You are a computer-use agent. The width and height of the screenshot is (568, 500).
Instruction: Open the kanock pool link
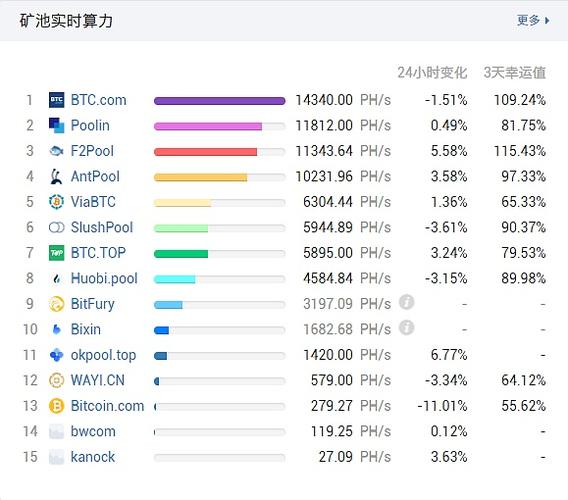[93, 457]
